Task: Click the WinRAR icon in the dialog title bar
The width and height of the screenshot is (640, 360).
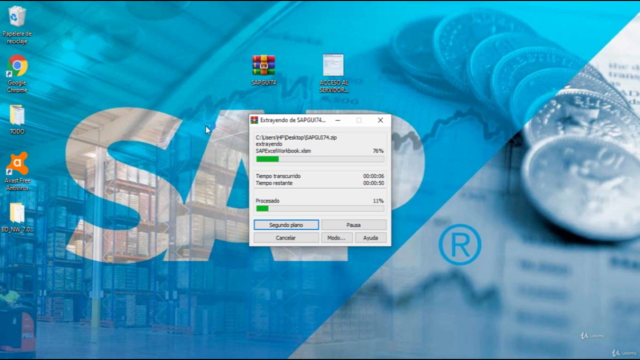Action: tap(254, 120)
